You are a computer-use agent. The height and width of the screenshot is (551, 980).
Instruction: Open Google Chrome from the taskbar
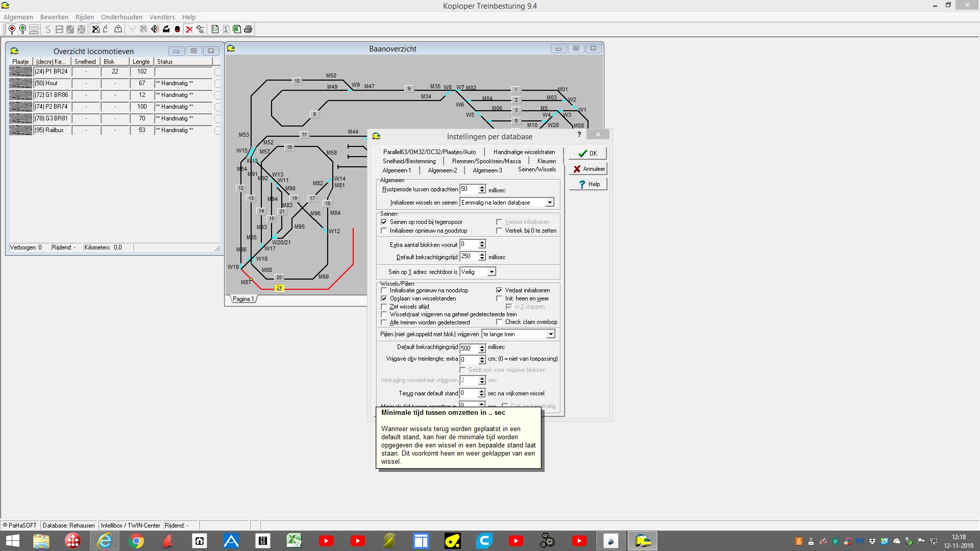tap(136, 541)
